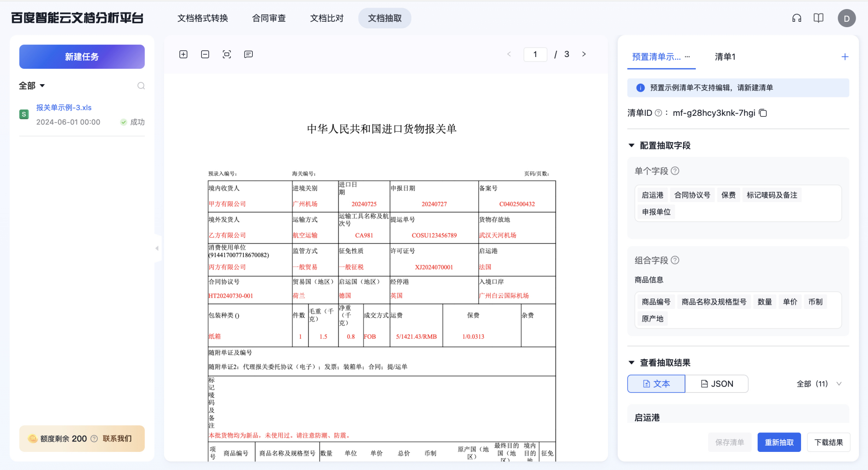
Task: Click the 成功 status label
Action: (137, 122)
